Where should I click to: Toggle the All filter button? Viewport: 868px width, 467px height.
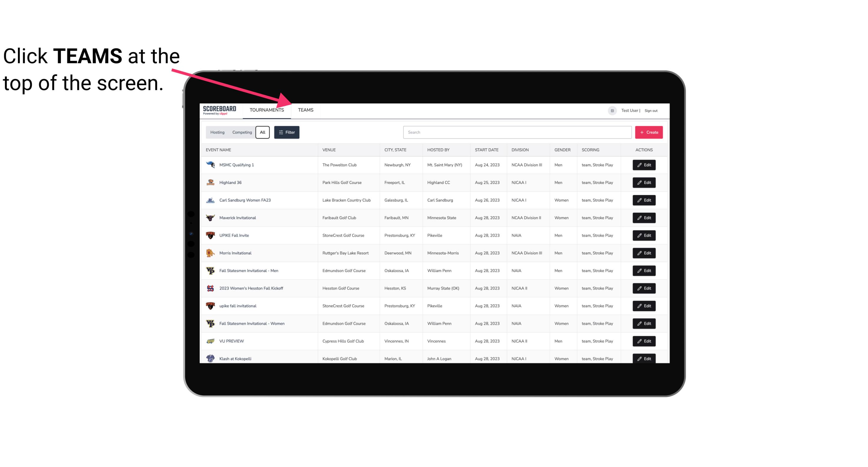[x=262, y=132]
